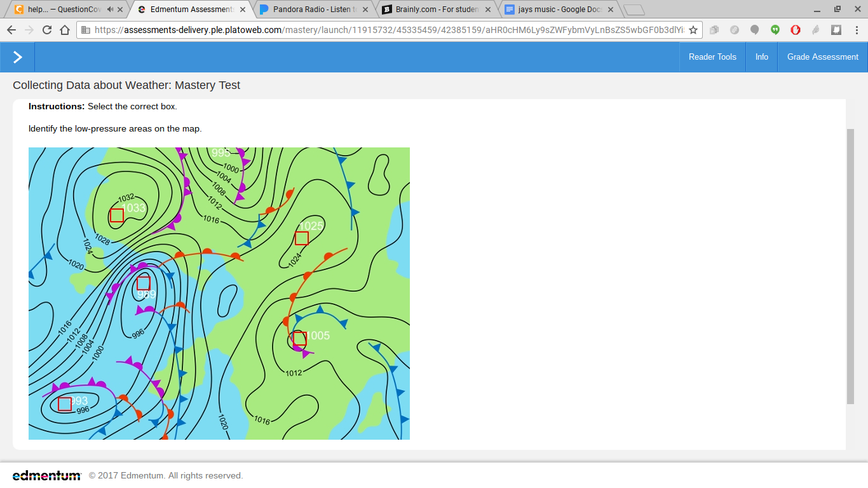The image size is (868, 488).
Task: Open the Chrome three-dot menu
Action: pyautogui.click(x=856, y=30)
